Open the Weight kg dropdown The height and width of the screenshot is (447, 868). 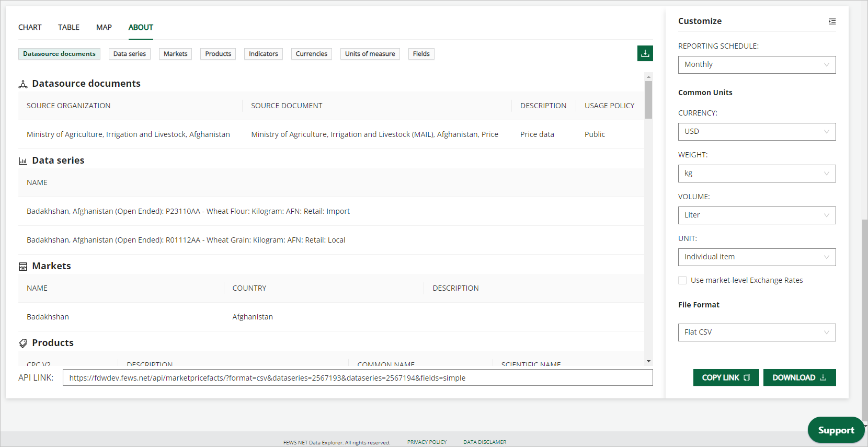[x=756, y=174]
